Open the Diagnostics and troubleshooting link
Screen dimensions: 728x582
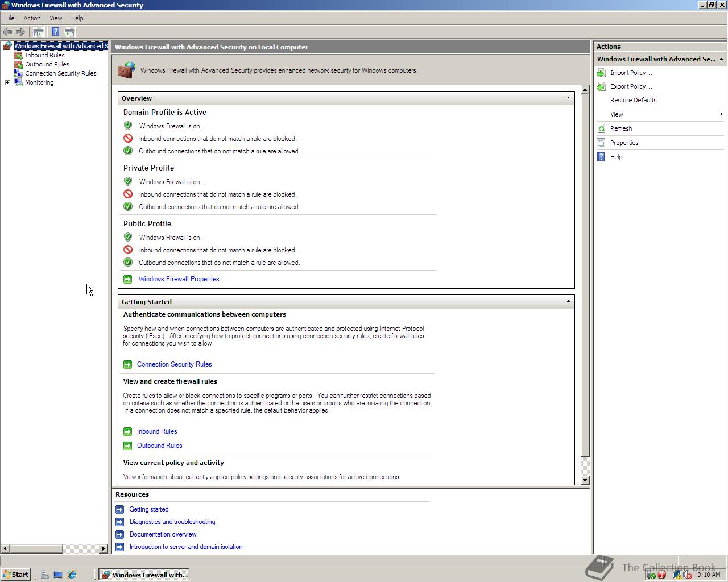tap(172, 522)
